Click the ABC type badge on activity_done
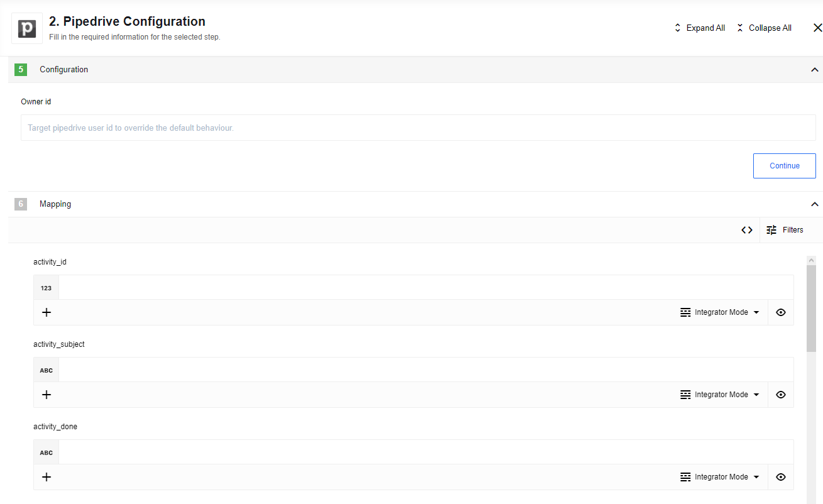The image size is (823, 504). (47, 452)
